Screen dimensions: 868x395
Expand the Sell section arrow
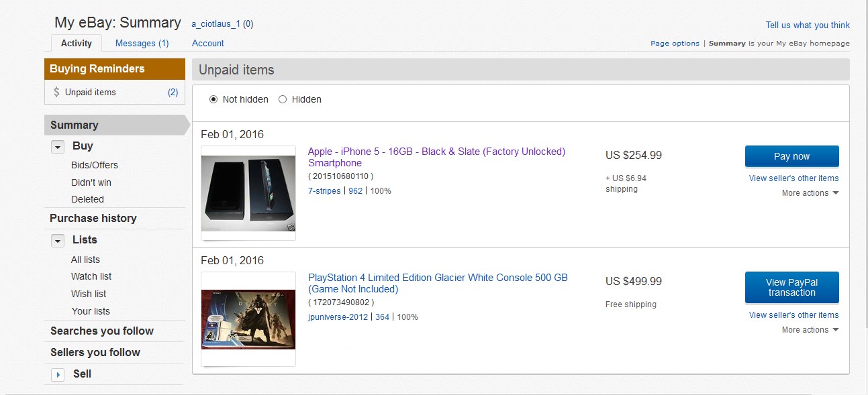pyautogui.click(x=58, y=375)
